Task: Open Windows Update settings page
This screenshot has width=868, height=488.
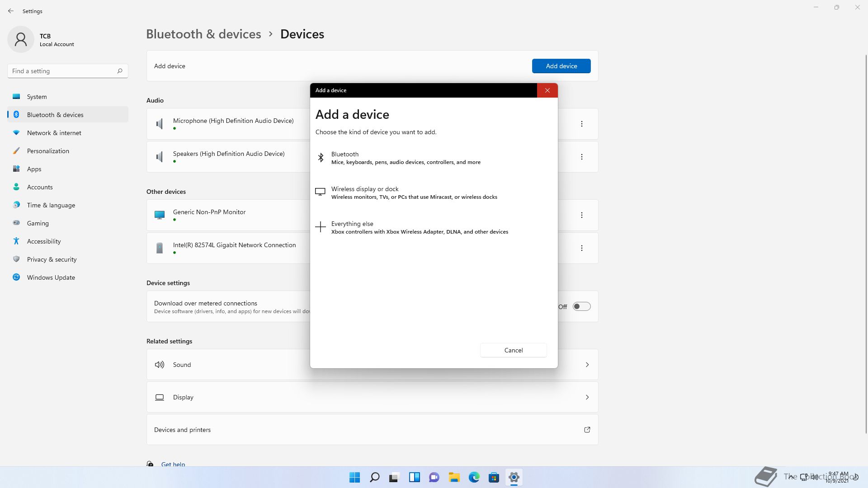Action: click(x=51, y=277)
